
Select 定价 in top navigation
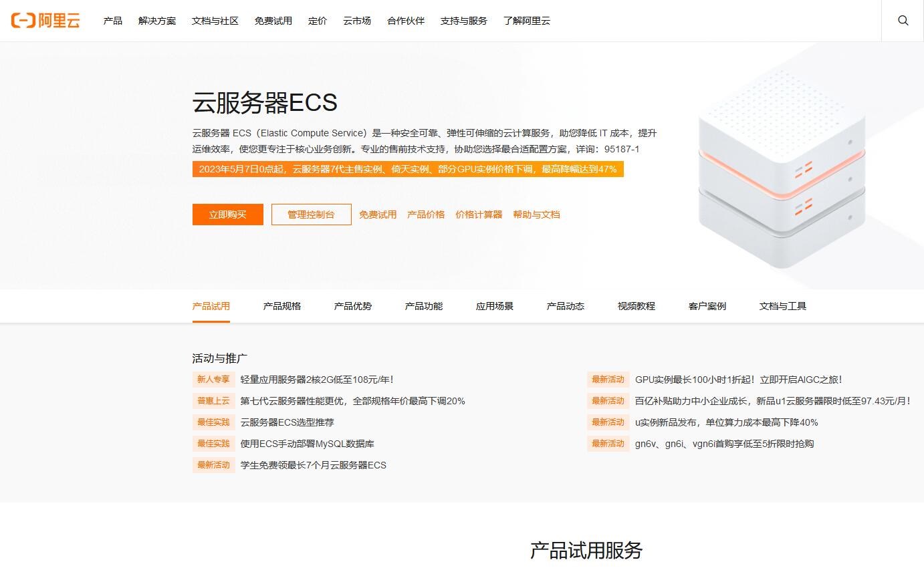click(x=318, y=21)
